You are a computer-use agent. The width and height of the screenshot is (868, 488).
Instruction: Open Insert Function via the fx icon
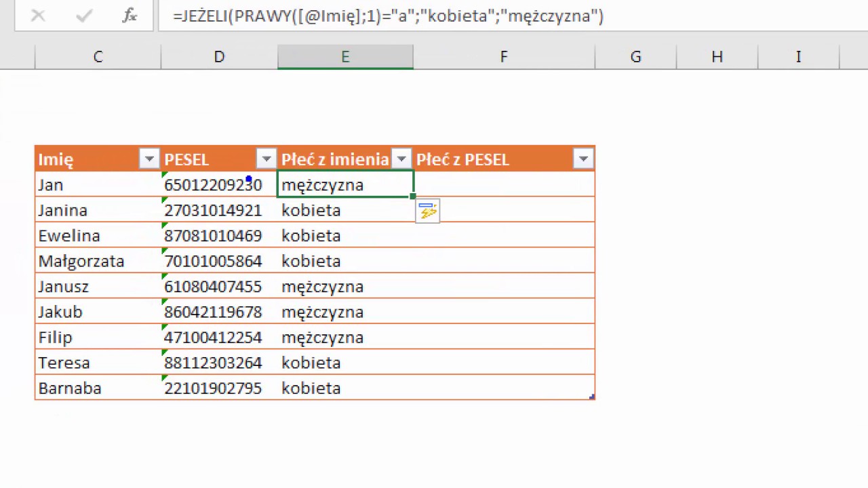(130, 16)
